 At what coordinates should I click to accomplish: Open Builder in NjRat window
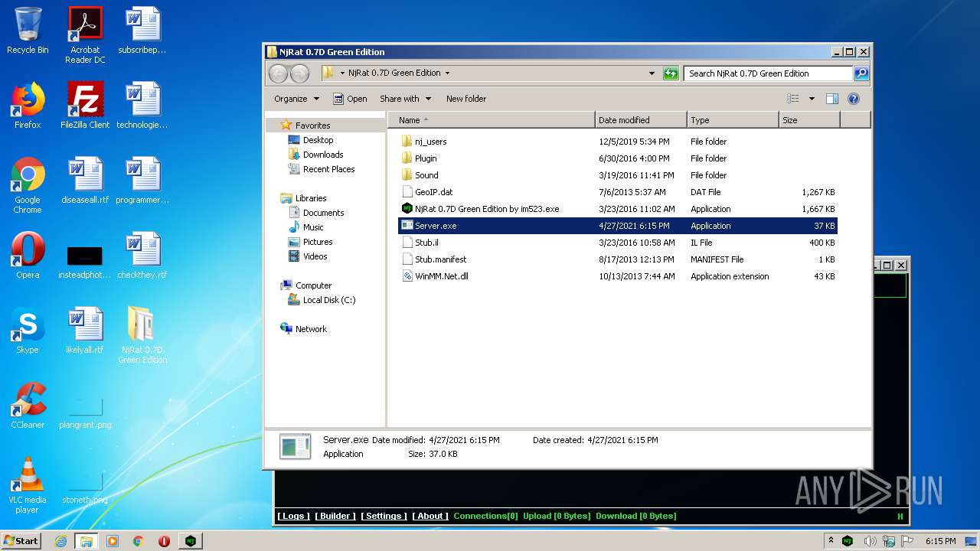(335, 516)
